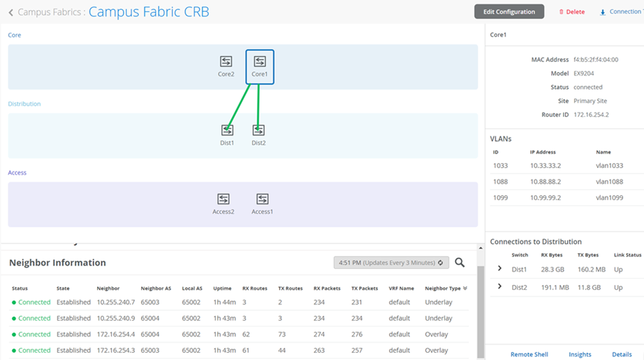
Task: Click the model value EX9204
Action: pyautogui.click(x=584, y=73)
